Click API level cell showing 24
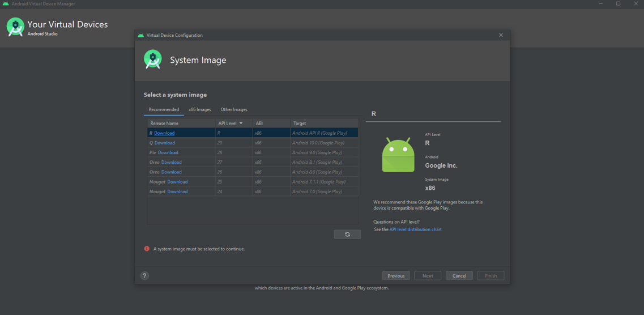This screenshot has height=315, width=644. coord(234,192)
